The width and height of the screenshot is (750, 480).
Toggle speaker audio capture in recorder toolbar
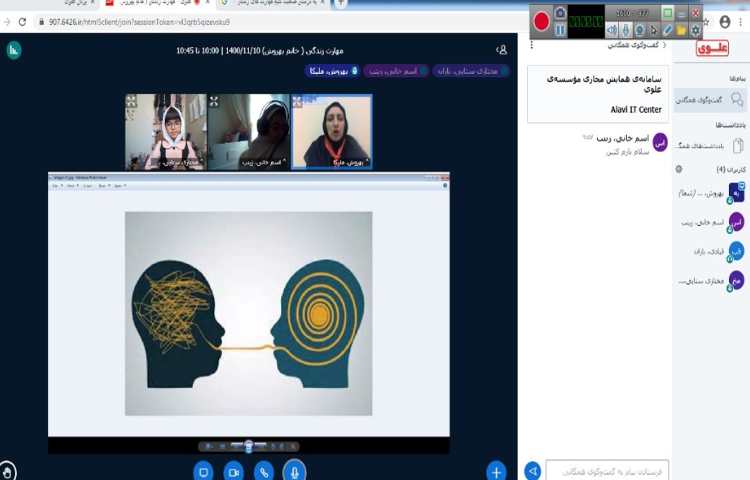click(612, 30)
